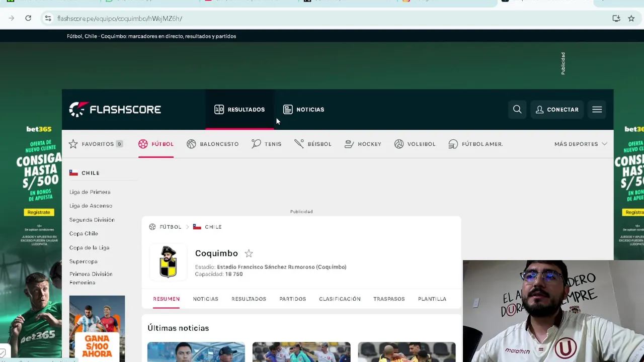Screen dimensions: 644x362
Task: Select the Béisbol sport tab
Action: [313, 144]
